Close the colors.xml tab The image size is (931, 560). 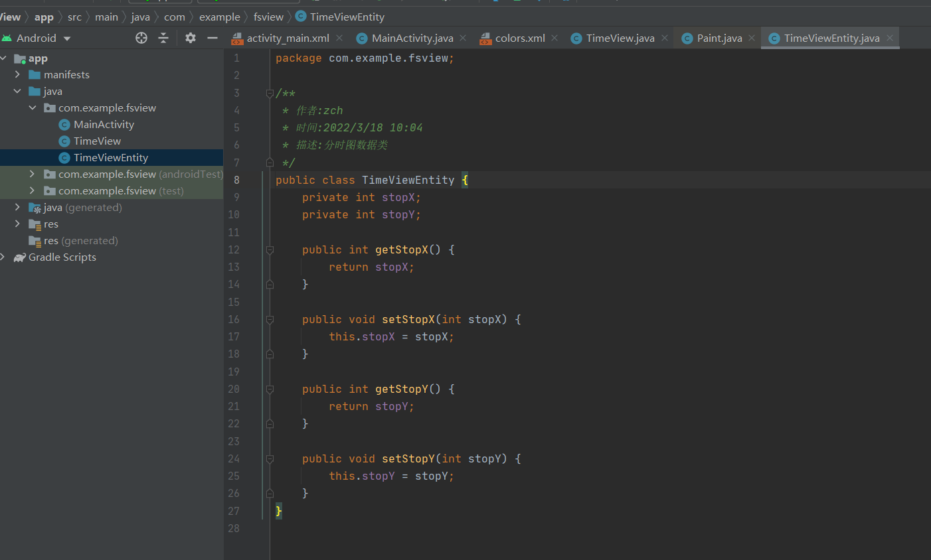554,38
